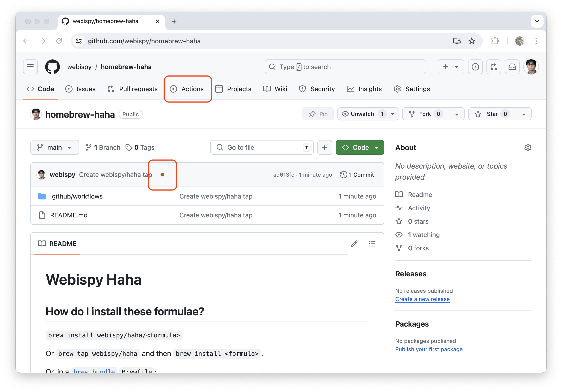
Task: Open the user avatar menu in GitHub header
Action: [x=531, y=67]
